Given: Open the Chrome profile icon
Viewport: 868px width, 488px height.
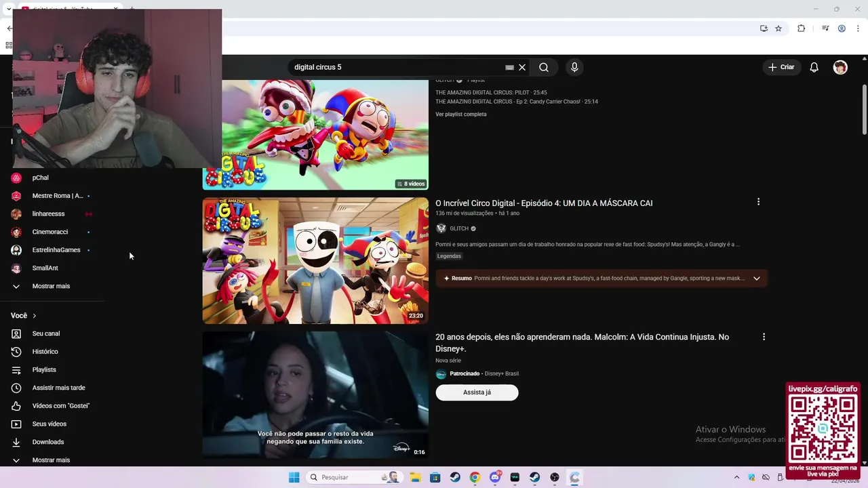Looking at the screenshot, I should click(x=842, y=28).
